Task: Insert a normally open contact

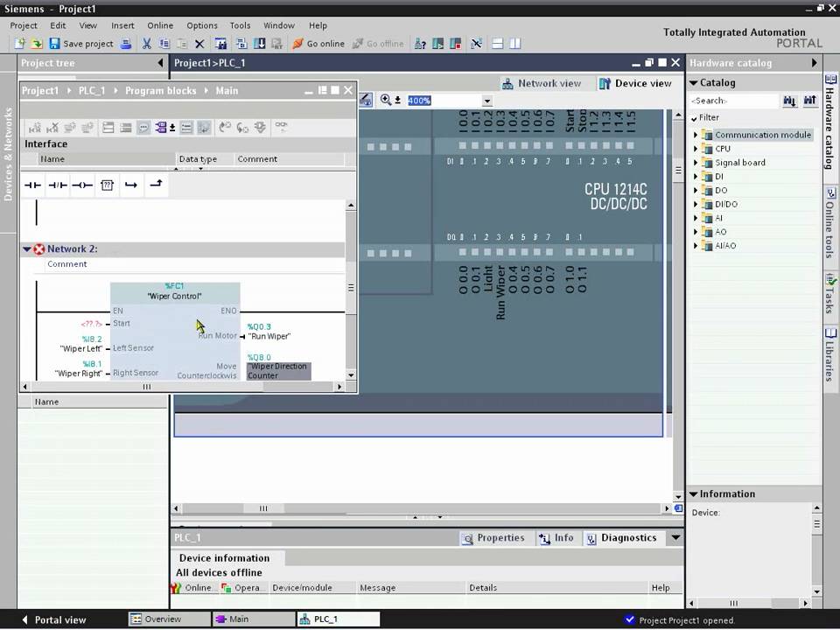Action: 32,185
